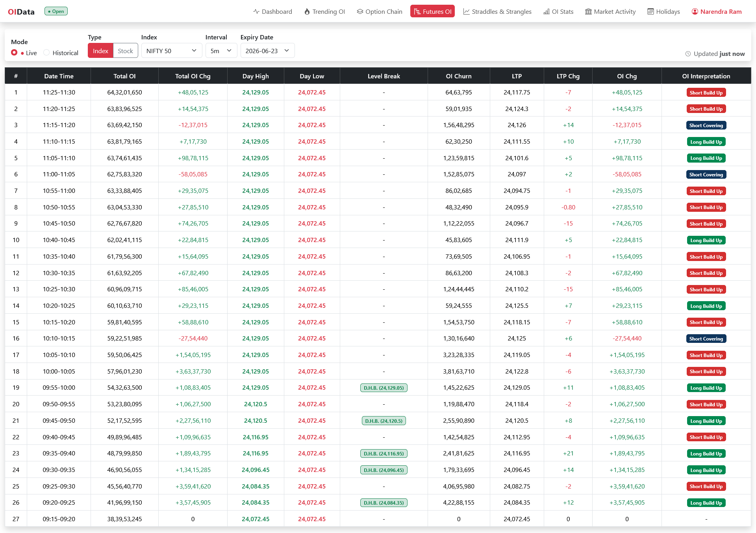
Task: Click LTP value 24,129.05 in row 19
Action: pos(517,388)
